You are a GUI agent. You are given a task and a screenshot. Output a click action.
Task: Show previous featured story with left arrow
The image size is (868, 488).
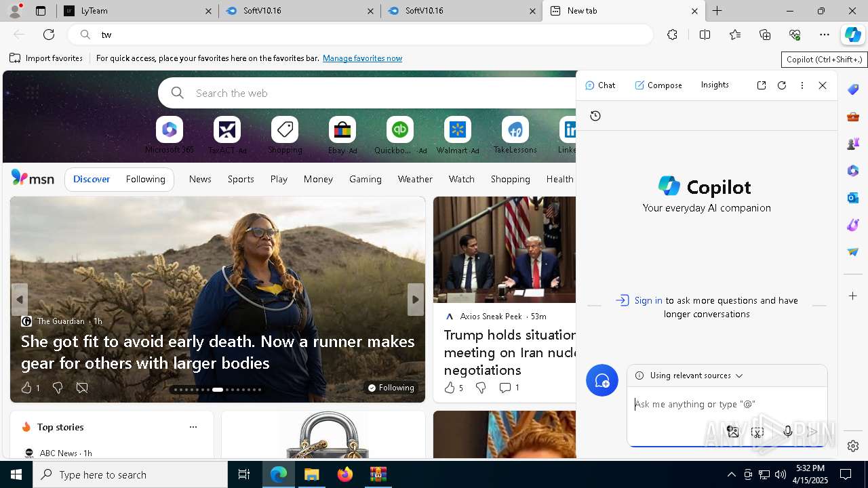tap(20, 300)
